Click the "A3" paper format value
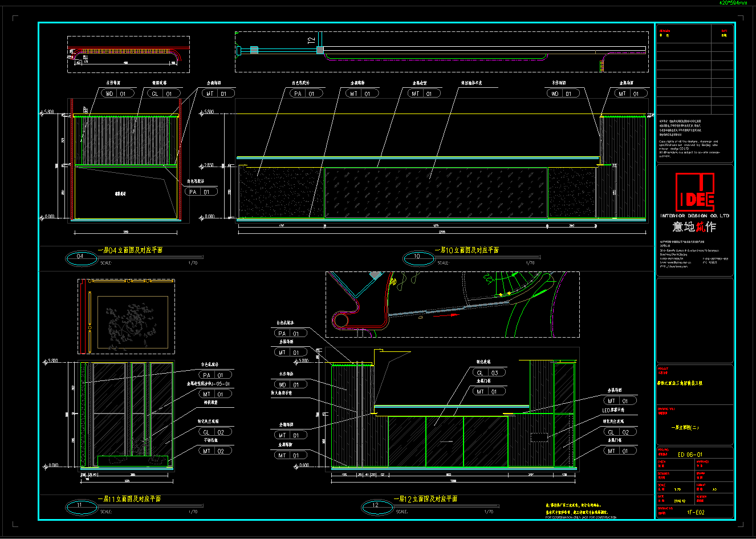The height and width of the screenshot is (539, 756). pyautogui.click(x=715, y=489)
